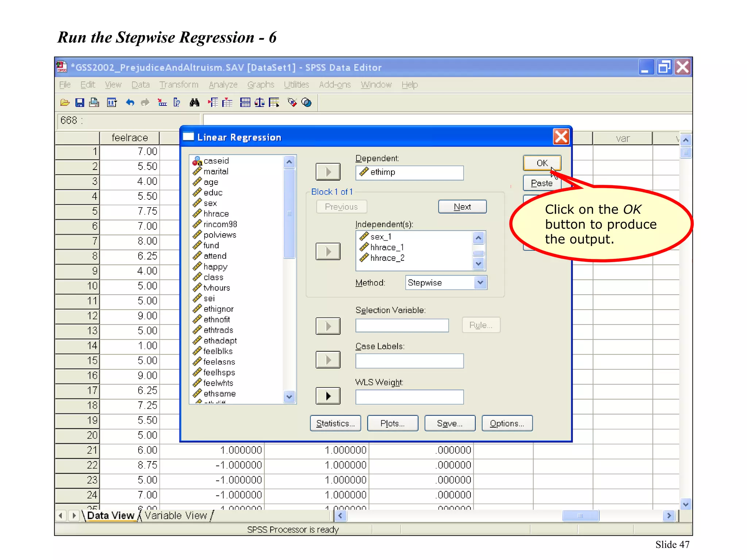Image resolution: width=747 pixels, height=560 pixels.
Task: Open the Data menu
Action: pyautogui.click(x=140, y=85)
